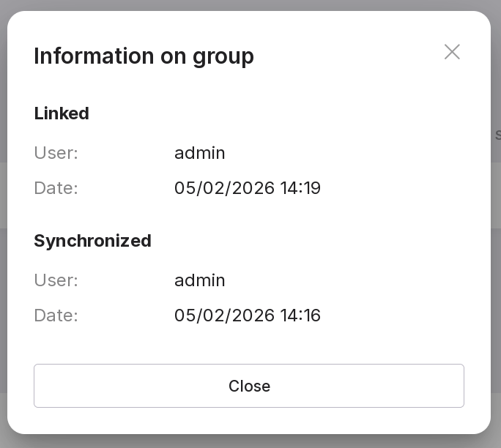The image size is (501, 448).
Task: Click the X icon to dismiss dialog
Action: [x=452, y=52]
